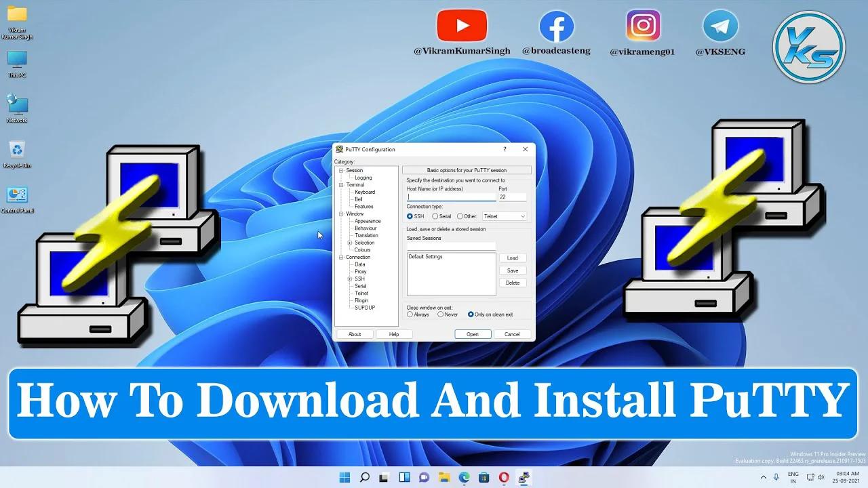
Task: Focus the Port number field
Action: tap(513, 197)
